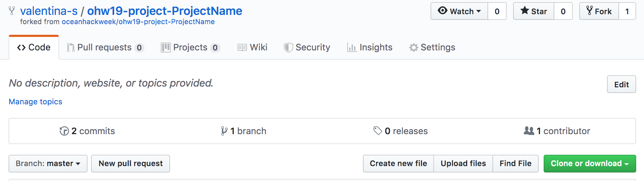644x181 pixels.
Task: Click the tag icon beside 0 releases
Action: (x=378, y=131)
